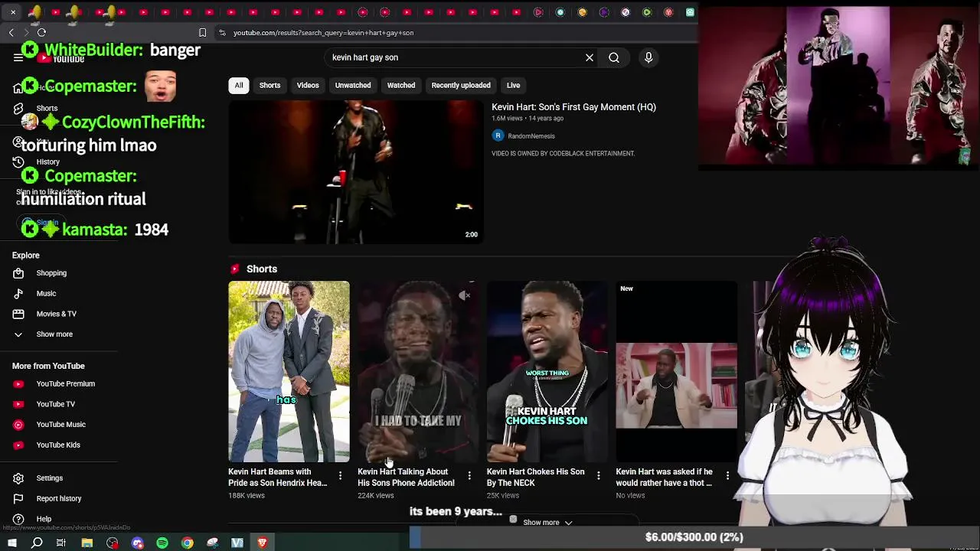The height and width of the screenshot is (551, 980).
Task: Click the Kevin Hart stand-up video thumbnail
Action: [x=356, y=172]
